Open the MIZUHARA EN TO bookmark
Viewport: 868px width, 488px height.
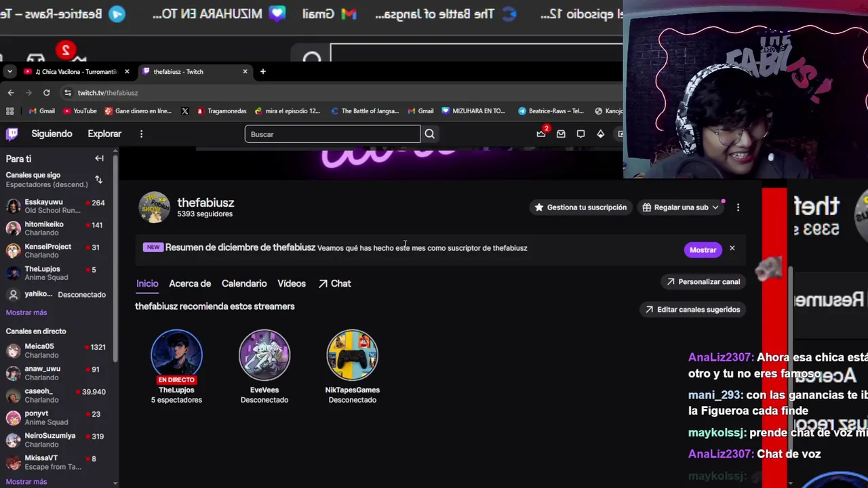pos(473,111)
